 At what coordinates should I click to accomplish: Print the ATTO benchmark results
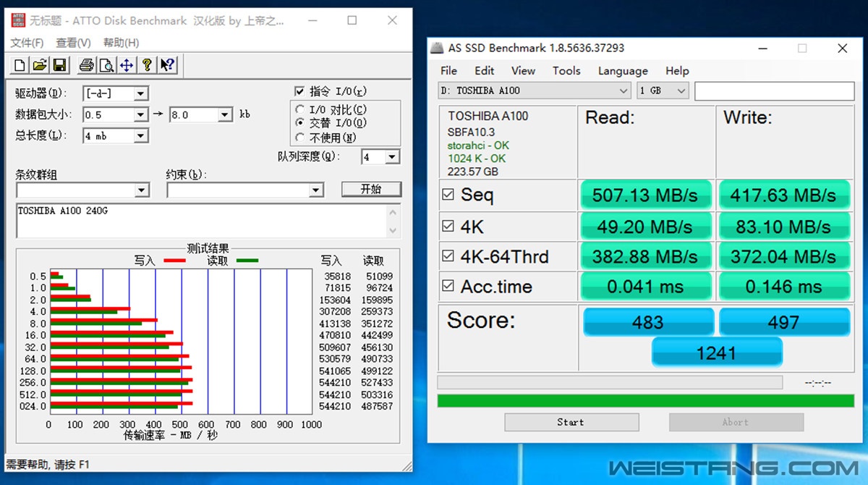point(86,65)
